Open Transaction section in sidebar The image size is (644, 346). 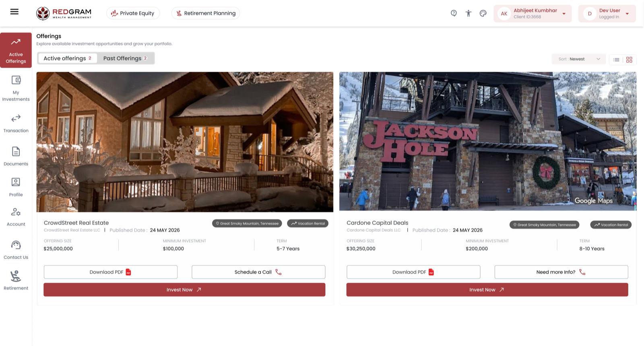tap(16, 124)
